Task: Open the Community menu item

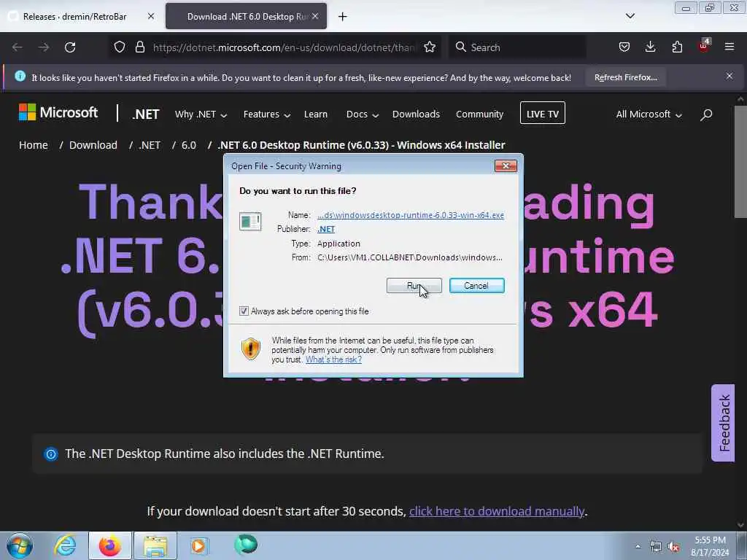Action: [480, 114]
